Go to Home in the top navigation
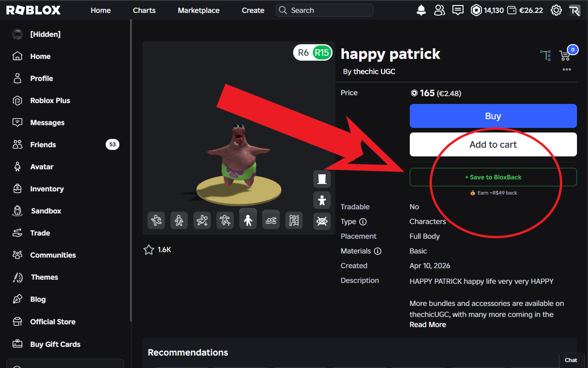 pos(101,10)
